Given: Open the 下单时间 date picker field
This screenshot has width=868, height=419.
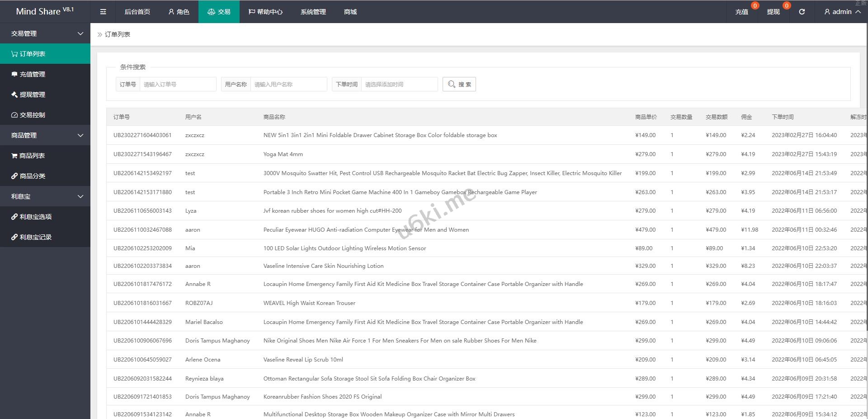Looking at the screenshot, I should [x=399, y=84].
